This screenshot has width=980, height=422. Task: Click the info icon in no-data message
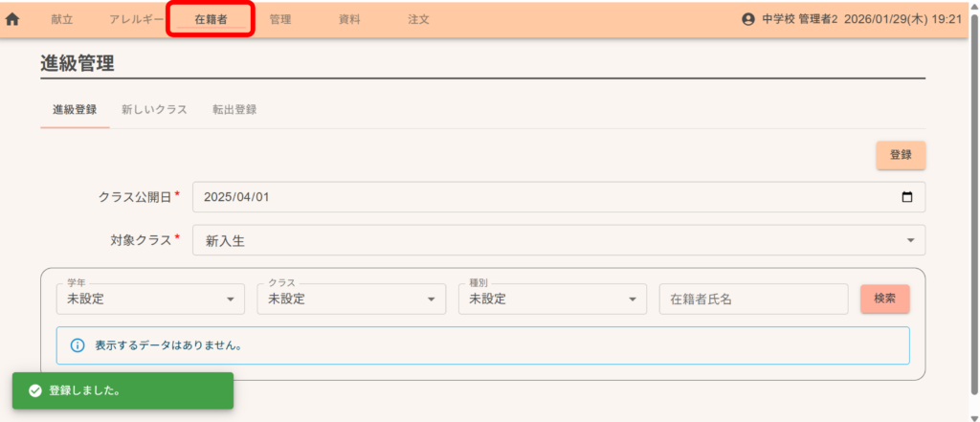pos(78,345)
